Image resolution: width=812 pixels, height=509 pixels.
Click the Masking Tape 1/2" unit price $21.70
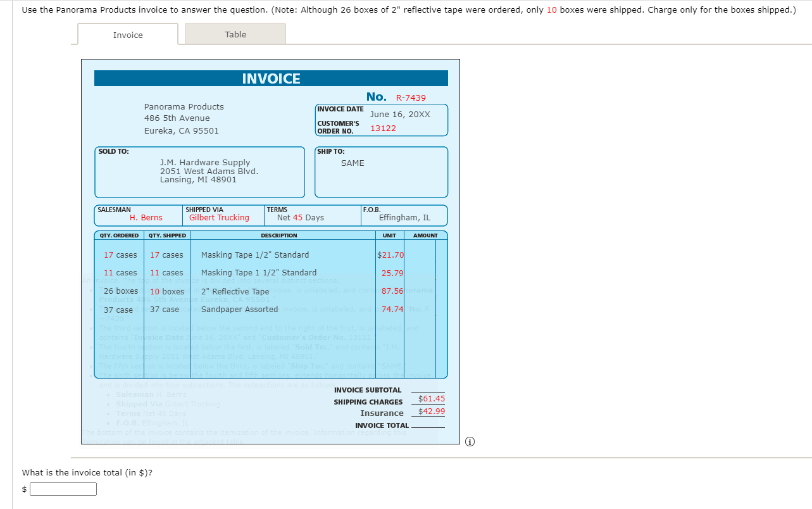pos(389,254)
